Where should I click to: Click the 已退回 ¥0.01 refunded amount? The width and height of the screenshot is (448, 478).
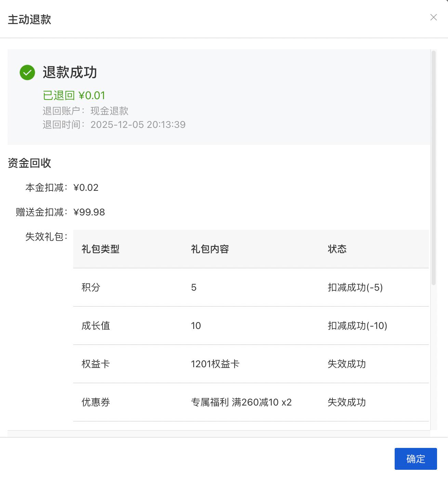point(74,95)
